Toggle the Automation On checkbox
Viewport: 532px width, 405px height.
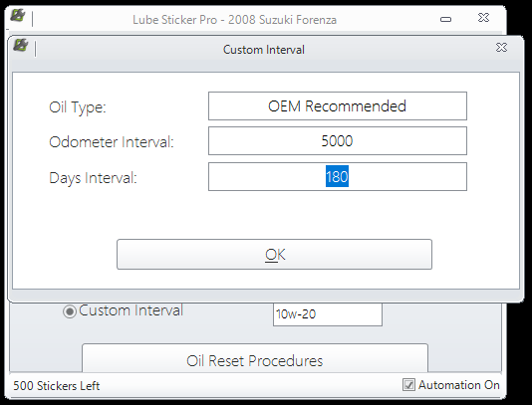[408, 385]
